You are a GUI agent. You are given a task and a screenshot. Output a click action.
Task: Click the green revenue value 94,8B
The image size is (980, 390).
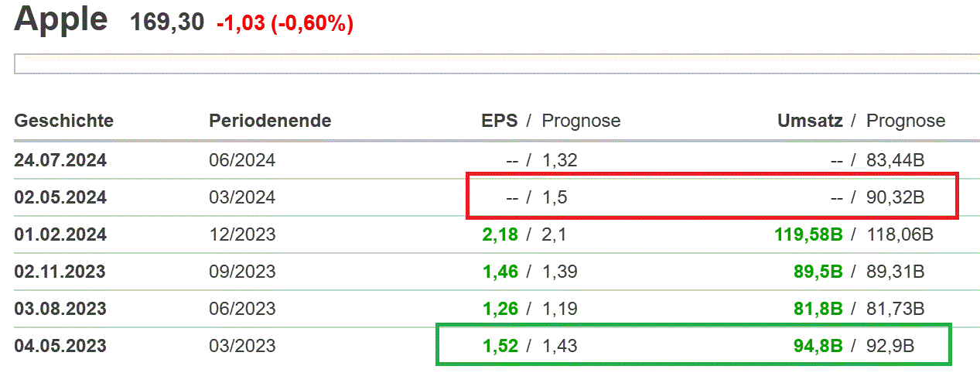click(818, 346)
